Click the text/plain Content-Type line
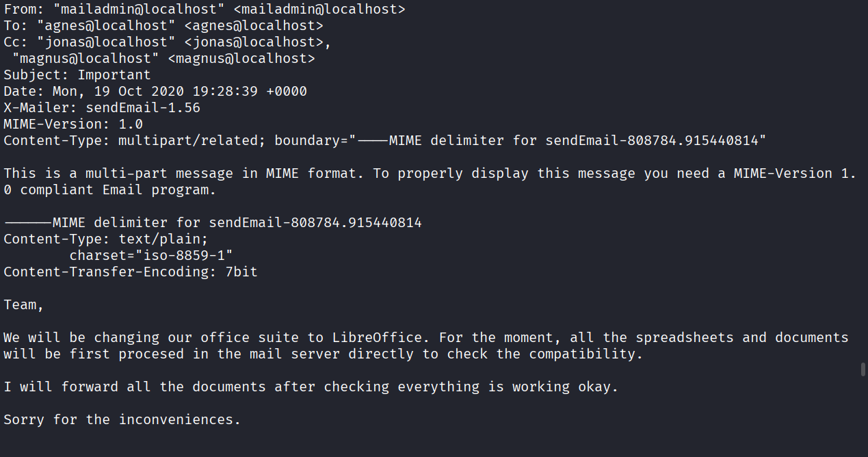Image resolution: width=868 pixels, height=457 pixels. click(106, 239)
